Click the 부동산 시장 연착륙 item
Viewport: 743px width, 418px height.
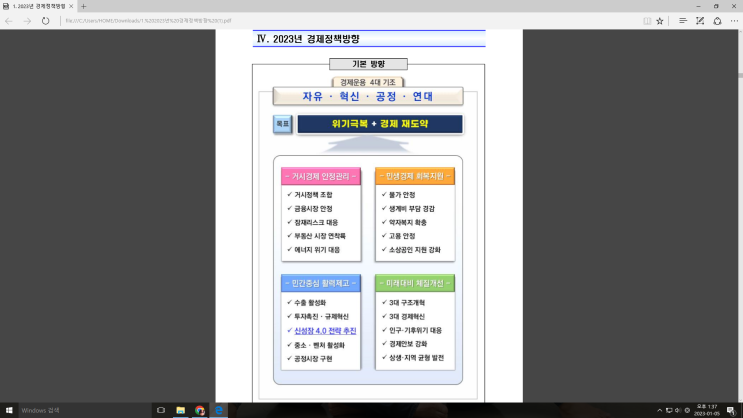click(320, 236)
